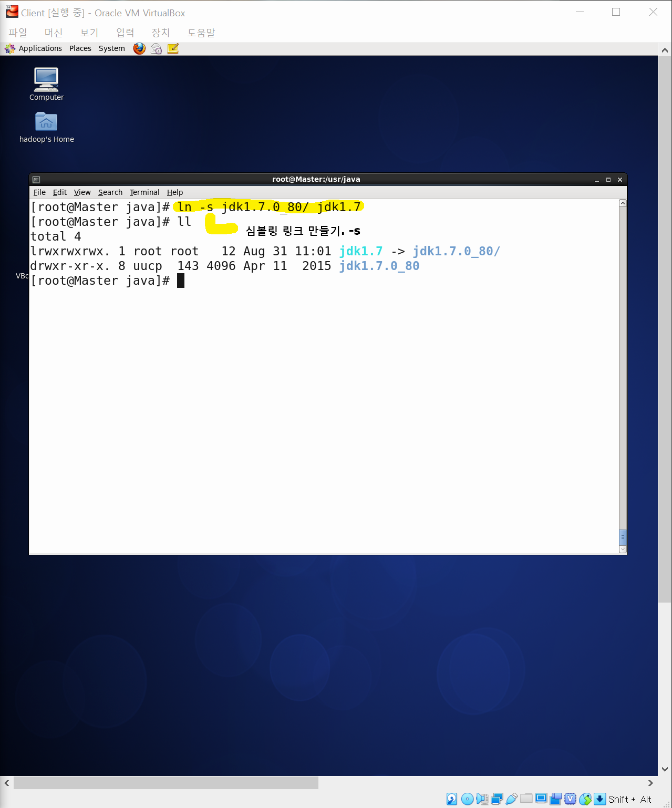Open the terminal Edit menu
672x808 pixels.
[x=60, y=192]
